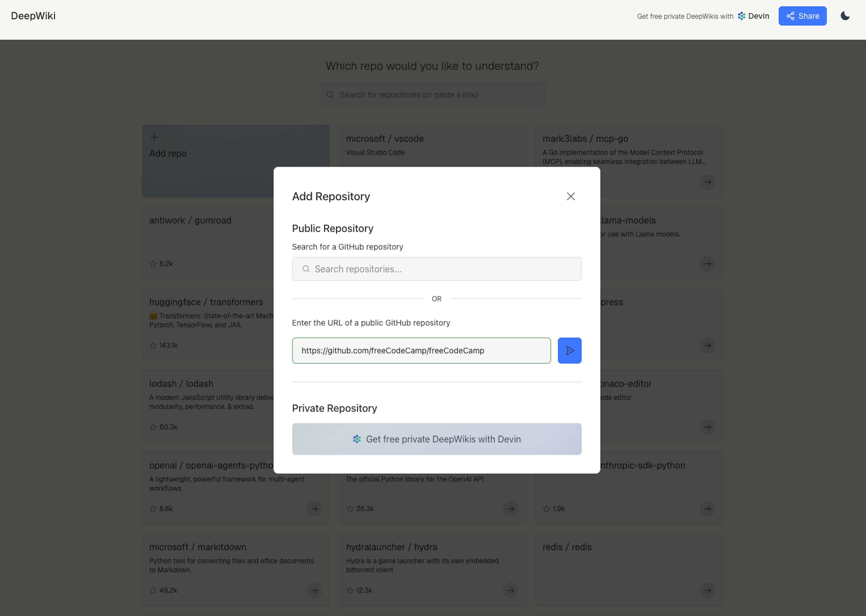This screenshot has height=616, width=866.
Task: Click the markitdown 49.2k star icon
Action: tap(153, 590)
